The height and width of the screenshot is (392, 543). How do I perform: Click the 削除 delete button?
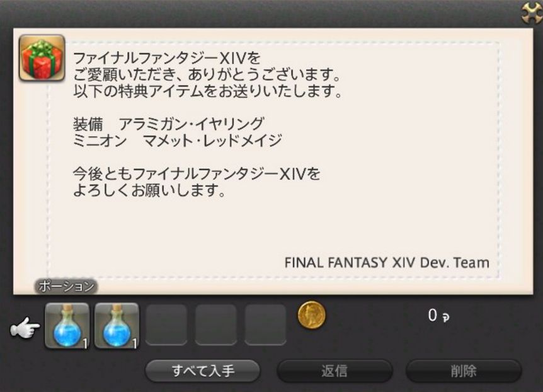(464, 371)
